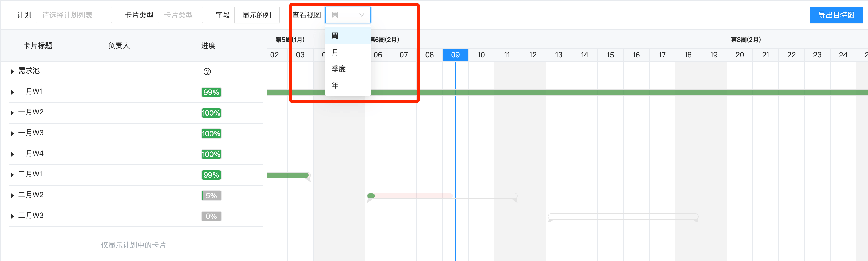Expand the 一月W1 row
Viewport: 868px width, 261px height.
coord(12,92)
